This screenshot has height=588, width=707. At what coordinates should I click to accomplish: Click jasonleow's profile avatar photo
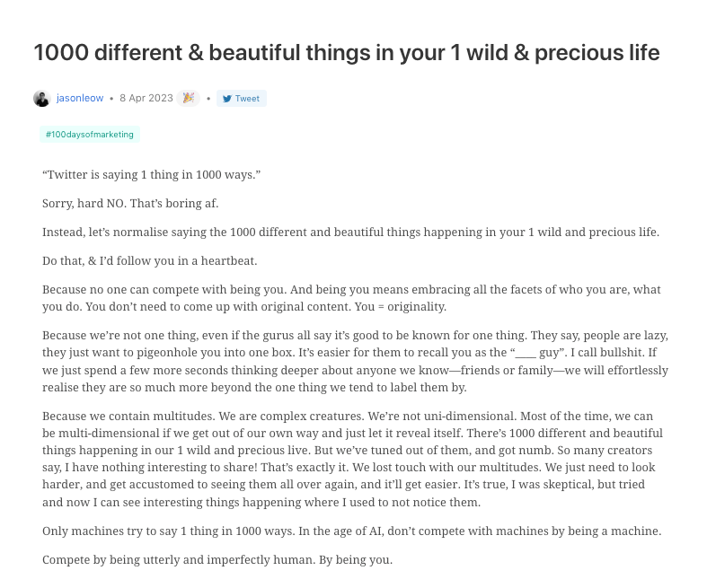[41, 99]
